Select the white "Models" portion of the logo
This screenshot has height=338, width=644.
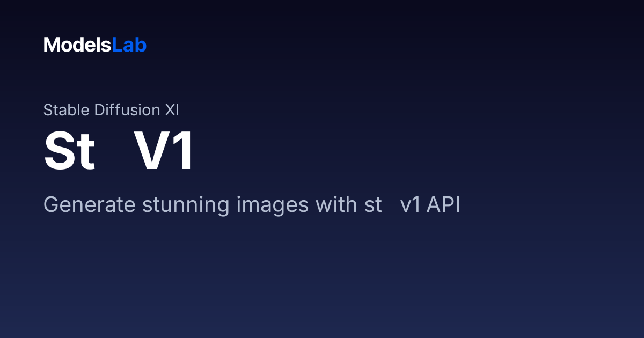77,45
